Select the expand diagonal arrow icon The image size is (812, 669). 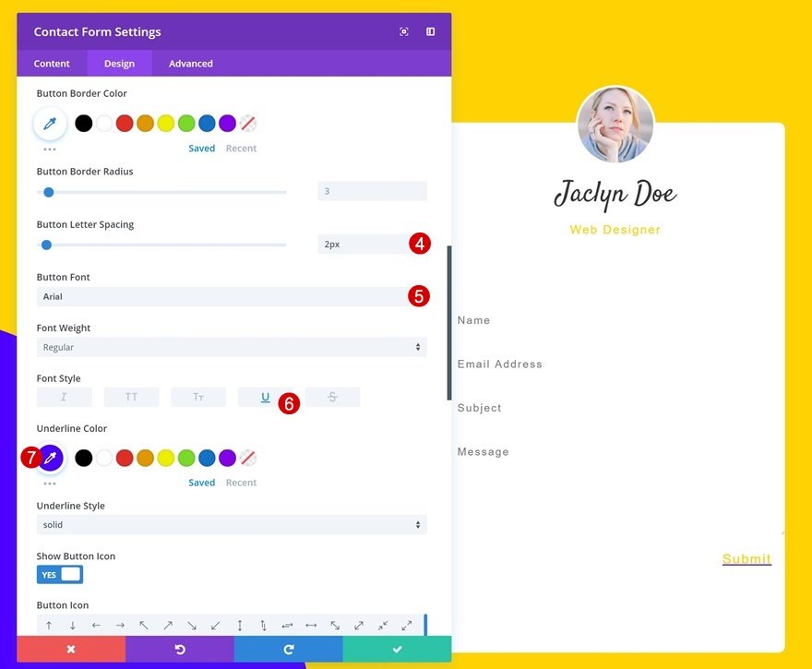(x=359, y=626)
